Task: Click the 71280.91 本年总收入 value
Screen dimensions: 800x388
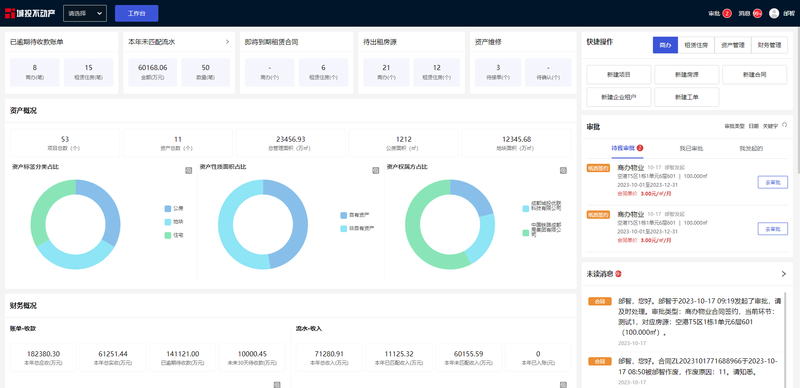Action: pyautogui.click(x=329, y=354)
